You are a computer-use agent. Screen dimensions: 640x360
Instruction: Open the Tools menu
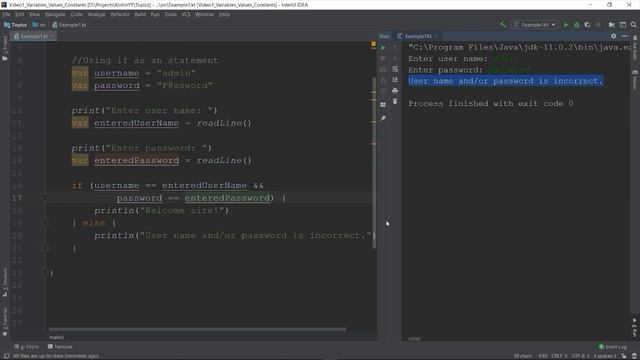pyautogui.click(x=171, y=14)
